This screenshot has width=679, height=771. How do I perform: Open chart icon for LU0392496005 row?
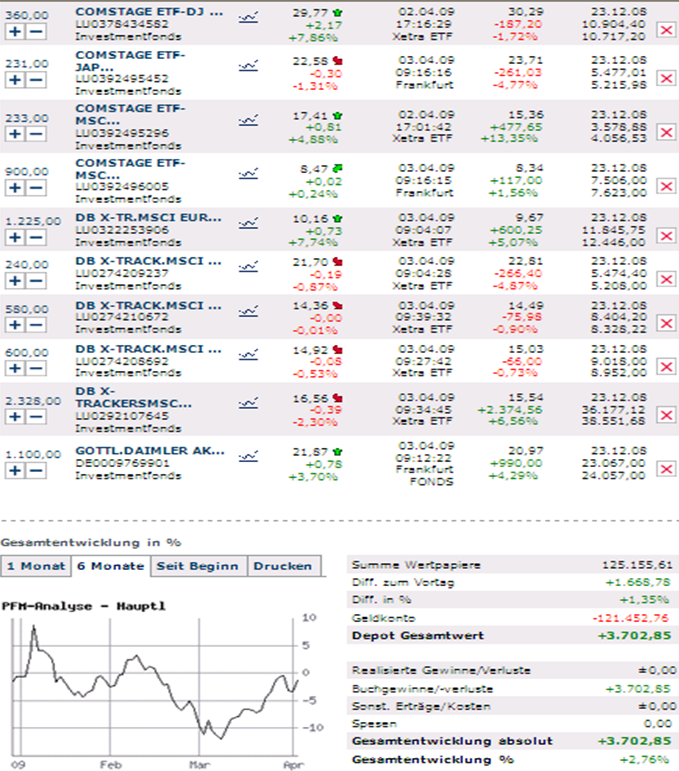pos(248,174)
